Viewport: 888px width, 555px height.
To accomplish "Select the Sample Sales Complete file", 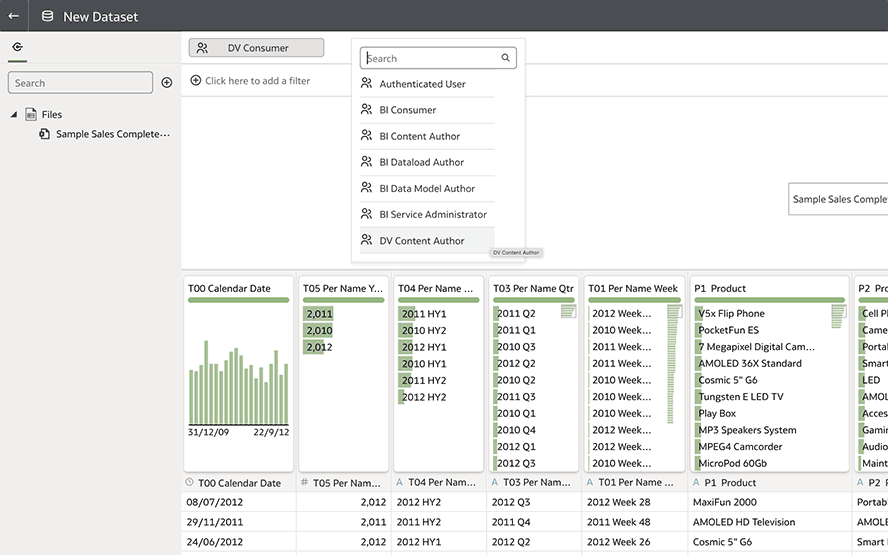I will [x=112, y=134].
